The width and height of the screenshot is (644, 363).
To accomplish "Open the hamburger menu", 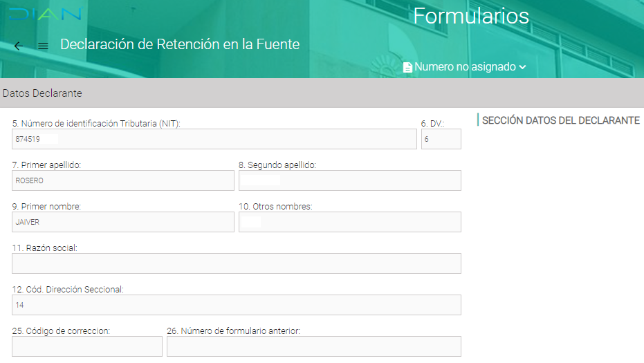I will [x=43, y=46].
